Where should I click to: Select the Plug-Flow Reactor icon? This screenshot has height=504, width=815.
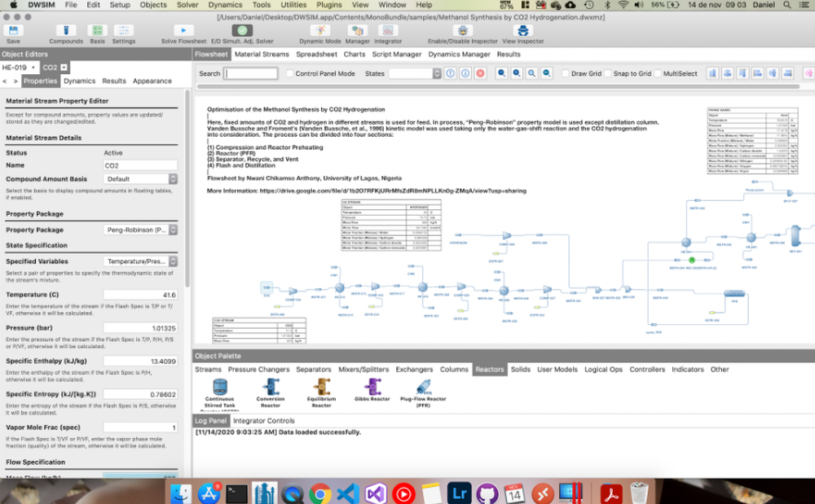(x=424, y=387)
